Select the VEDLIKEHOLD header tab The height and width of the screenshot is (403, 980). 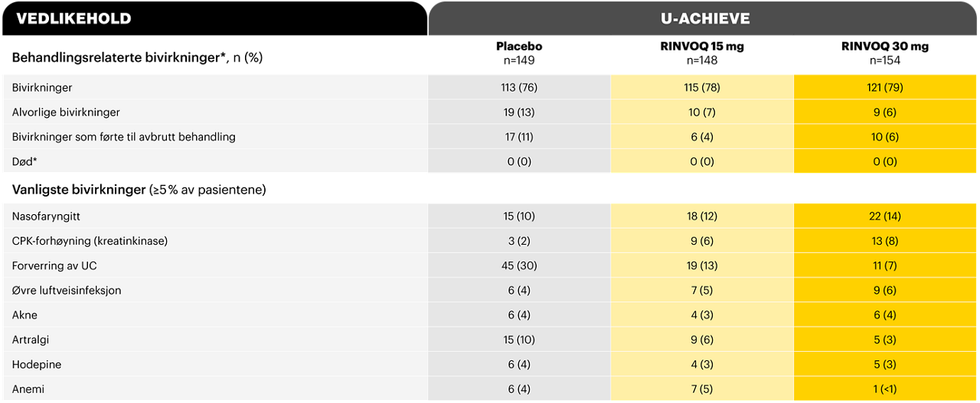click(214, 18)
